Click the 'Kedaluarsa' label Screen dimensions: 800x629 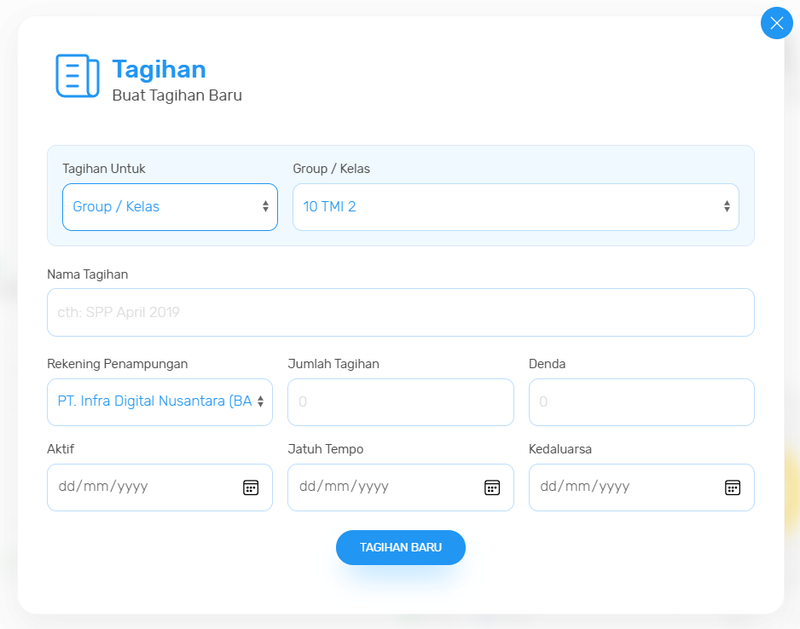(560, 449)
